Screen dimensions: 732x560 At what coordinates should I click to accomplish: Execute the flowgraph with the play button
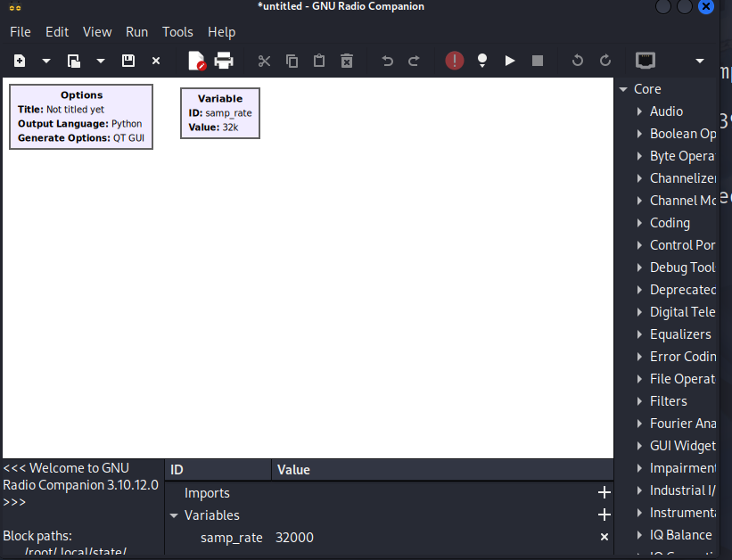coord(510,61)
